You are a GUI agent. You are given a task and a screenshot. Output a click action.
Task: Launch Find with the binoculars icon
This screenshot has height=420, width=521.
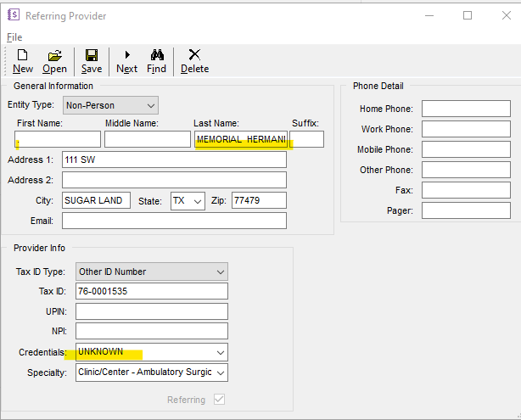click(x=156, y=60)
